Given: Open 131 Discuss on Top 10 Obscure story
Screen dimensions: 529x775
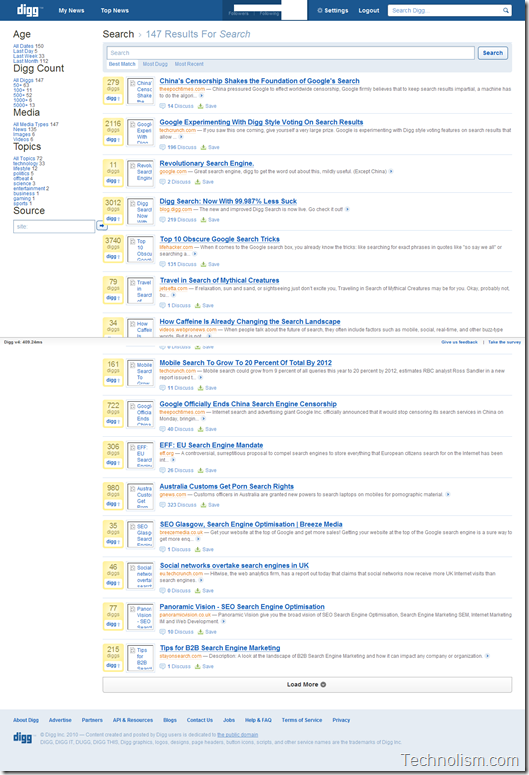Looking at the screenshot, I should (x=178, y=264).
